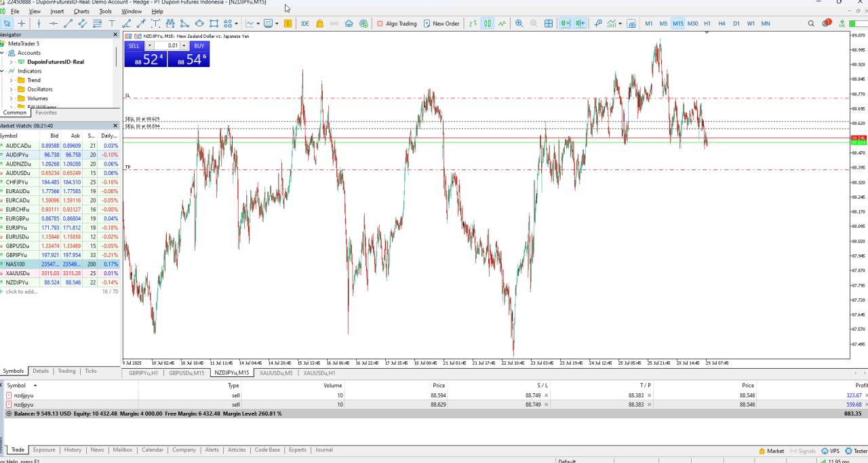This screenshot has width=868, height=463.
Task: Switch to the XAUUSDu,H1 chart tab
Action: pyautogui.click(x=319, y=373)
